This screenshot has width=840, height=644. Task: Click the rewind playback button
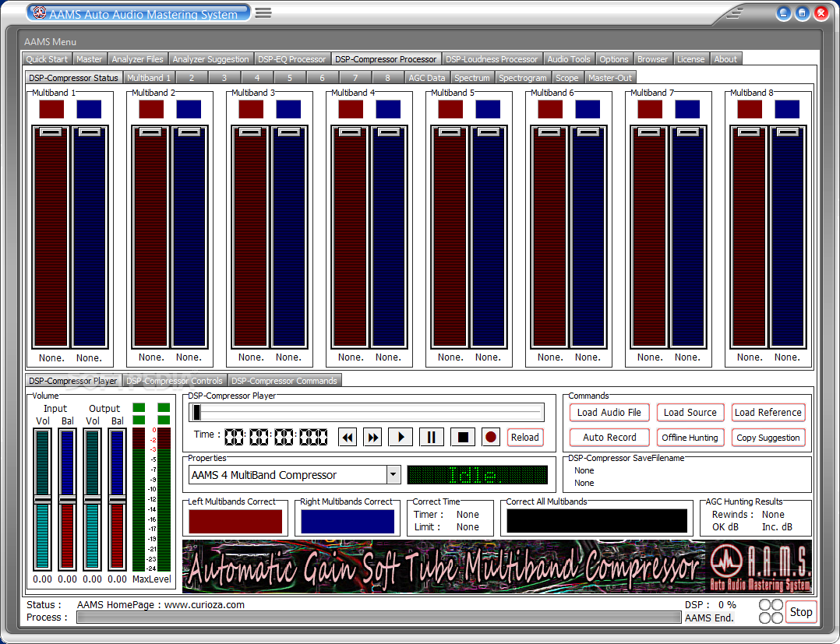(x=348, y=438)
